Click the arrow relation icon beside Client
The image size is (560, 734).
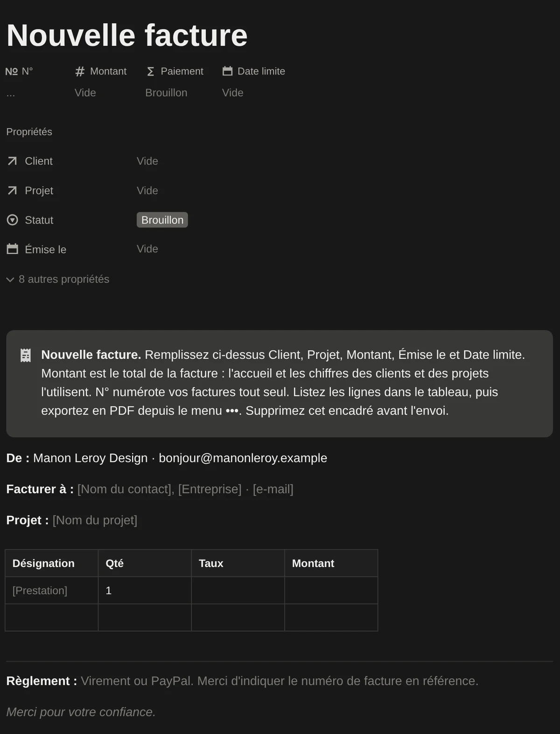point(12,161)
